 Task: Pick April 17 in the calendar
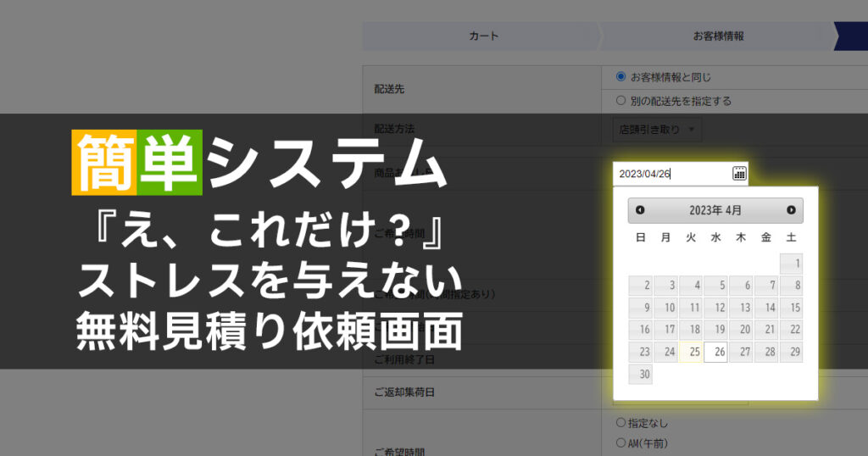pos(665,330)
